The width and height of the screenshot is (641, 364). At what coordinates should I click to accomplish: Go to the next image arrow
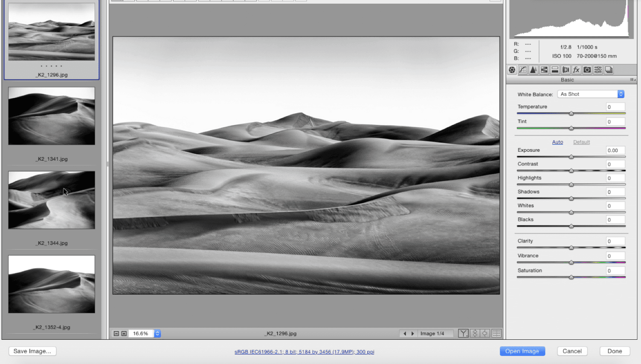tap(412, 334)
